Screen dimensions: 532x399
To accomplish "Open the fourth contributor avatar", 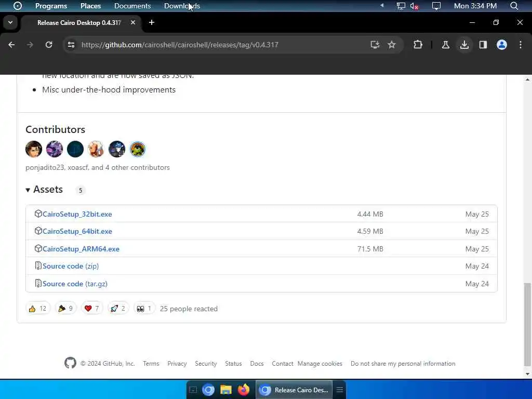I will click(x=96, y=149).
